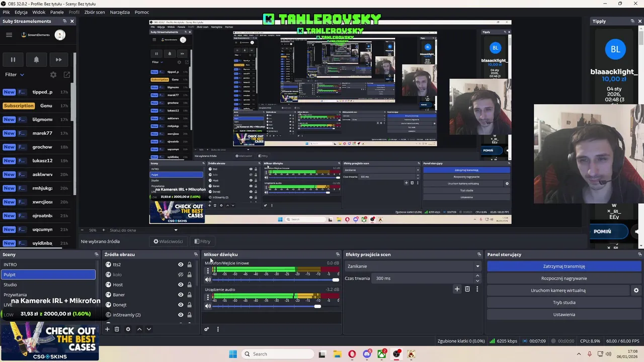Click Zatrzymaj transmisję button
The height and width of the screenshot is (362, 644).
pyautogui.click(x=564, y=266)
